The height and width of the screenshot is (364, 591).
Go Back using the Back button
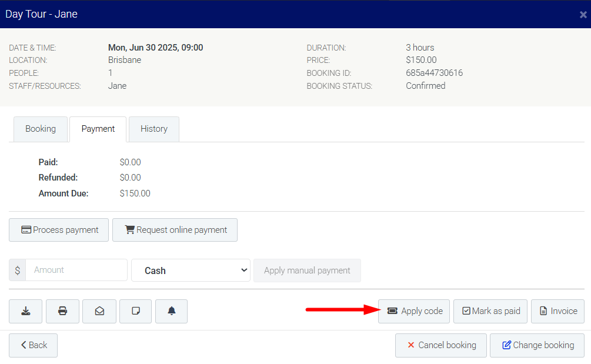coord(33,345)
